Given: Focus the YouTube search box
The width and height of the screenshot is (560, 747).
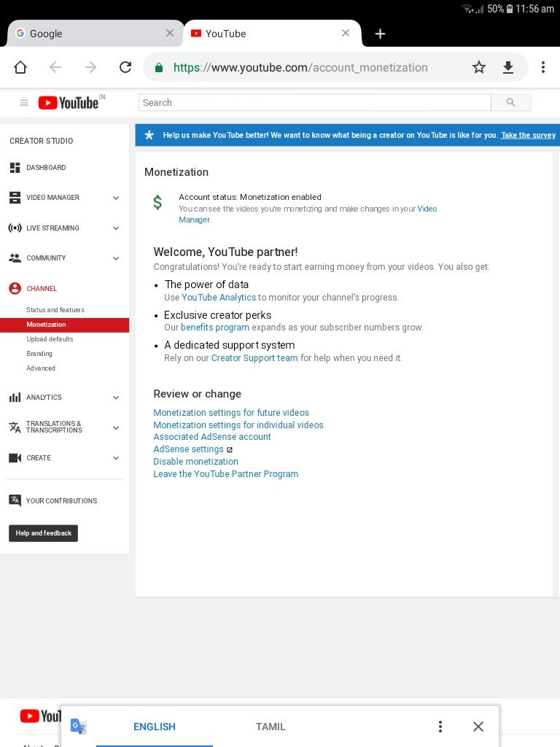Looking at the screenshot, I should [315, 102].
